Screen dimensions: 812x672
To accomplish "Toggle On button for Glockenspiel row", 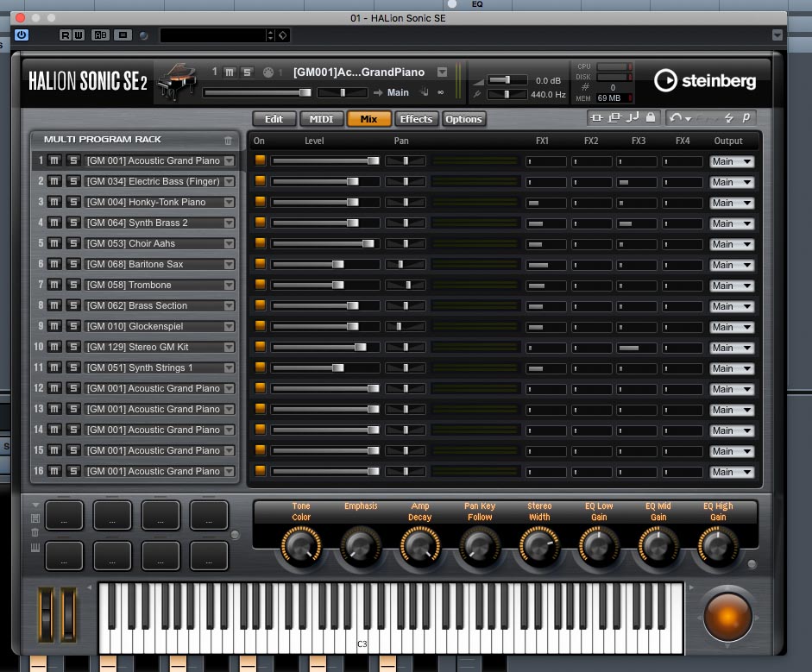I will pyautogui.click(x=260, y=325).
